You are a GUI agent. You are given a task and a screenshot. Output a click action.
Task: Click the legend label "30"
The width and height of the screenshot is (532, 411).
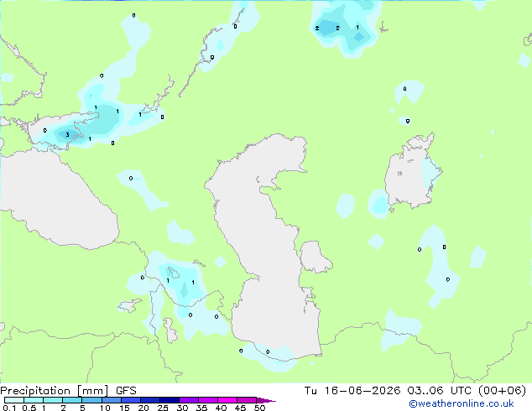click(182, 408)
